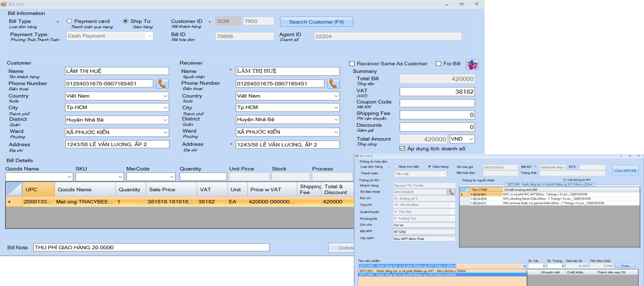This screenshot has width=644, height=286.
Task: Click Tên CTKM column header
Action: (486, 189)
